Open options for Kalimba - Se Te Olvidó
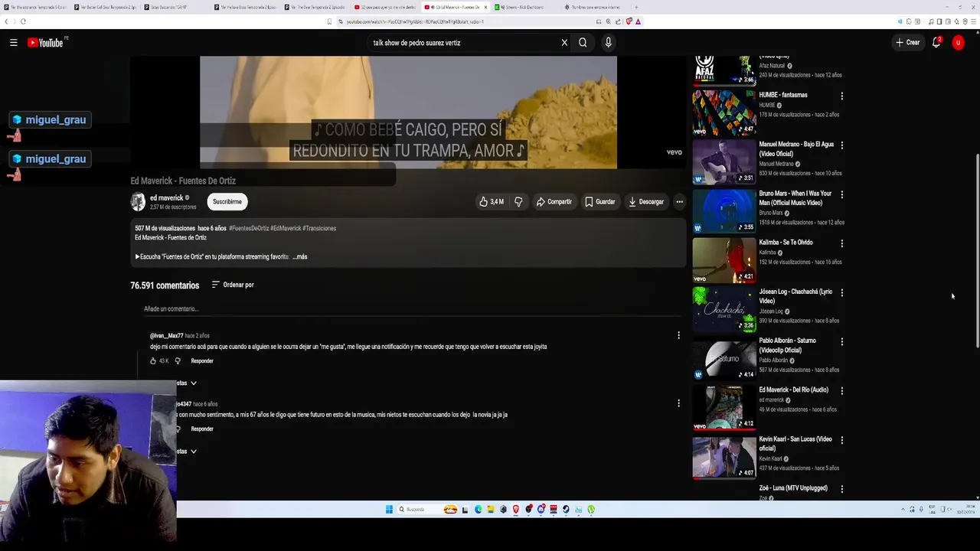The height and width of the screenshot is (551, 980). (841, 243)
